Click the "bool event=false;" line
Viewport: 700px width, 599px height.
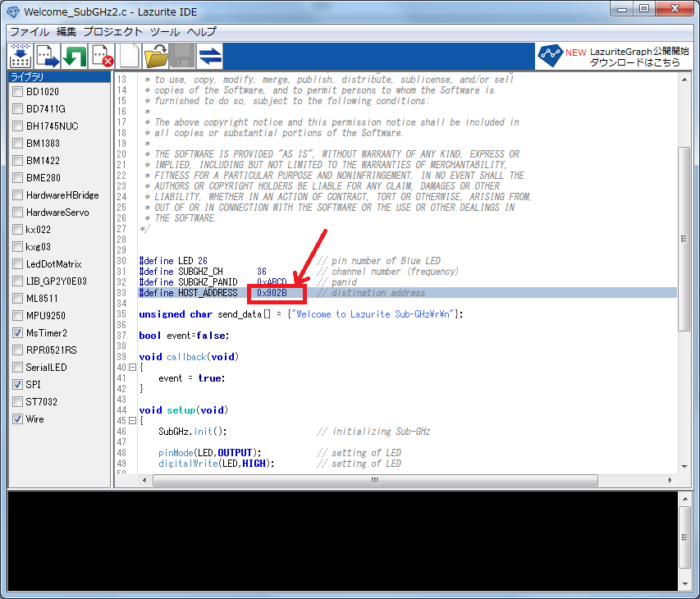tap(184, 336)
